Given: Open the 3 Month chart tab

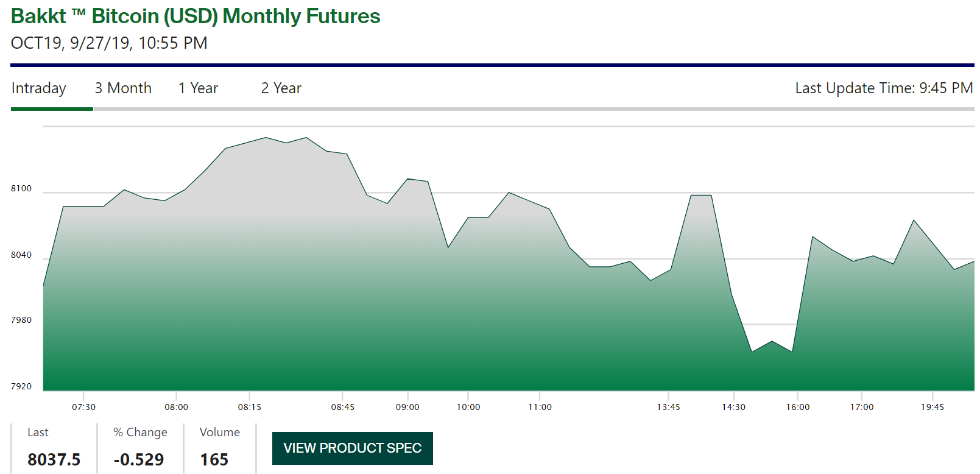Looking at the screenshot, I should tap(123, 88).
